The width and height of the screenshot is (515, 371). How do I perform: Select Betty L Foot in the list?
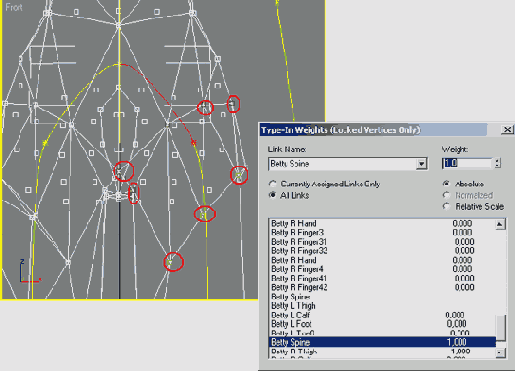[x=382, y=324]
